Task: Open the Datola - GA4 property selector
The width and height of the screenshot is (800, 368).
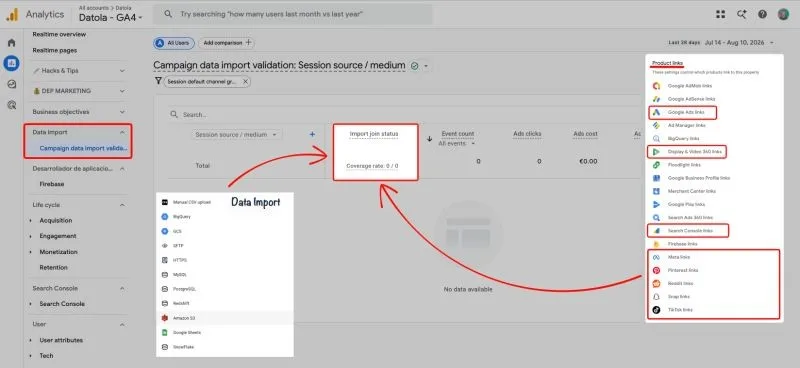Action: (111, 18)
